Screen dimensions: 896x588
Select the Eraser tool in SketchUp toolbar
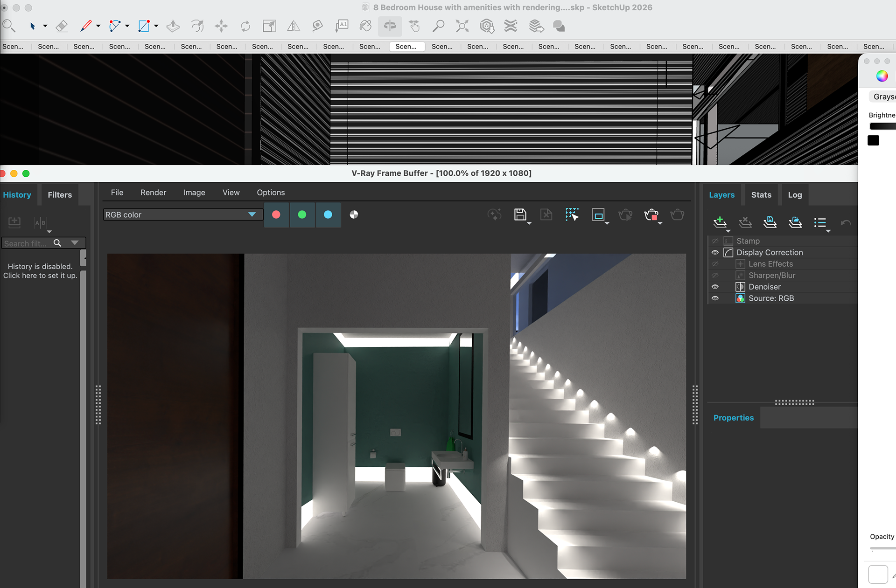tap(62, 26)
